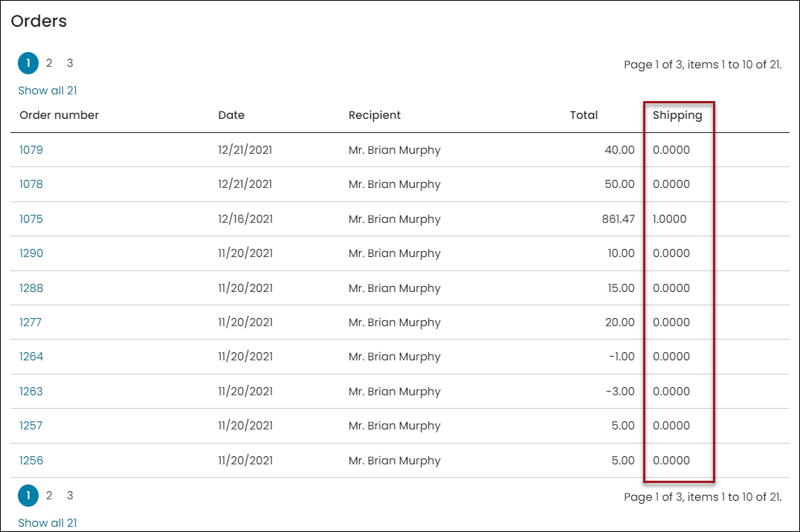This screenshot has width=800, height=532.
Task: Open order number 1079
Action: point(31,150)
